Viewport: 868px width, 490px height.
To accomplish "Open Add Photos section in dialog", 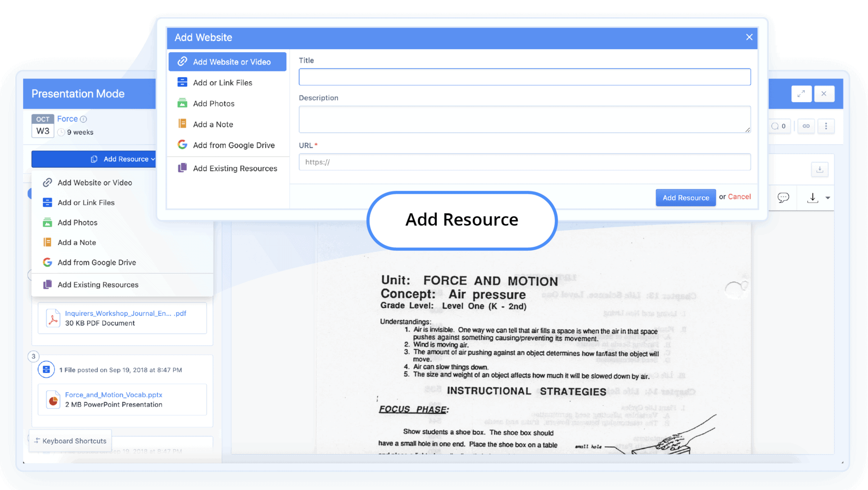I will tap(227, 103).
